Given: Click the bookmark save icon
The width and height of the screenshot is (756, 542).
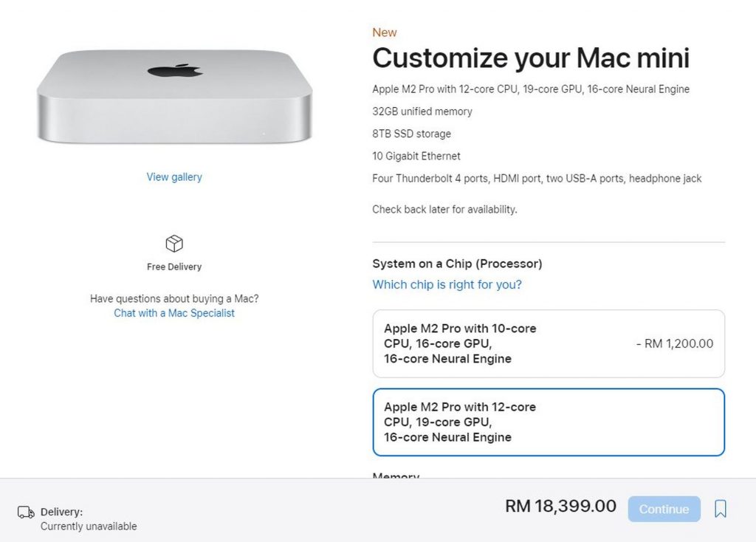Looking at the screenshot, I should [721, 509].
